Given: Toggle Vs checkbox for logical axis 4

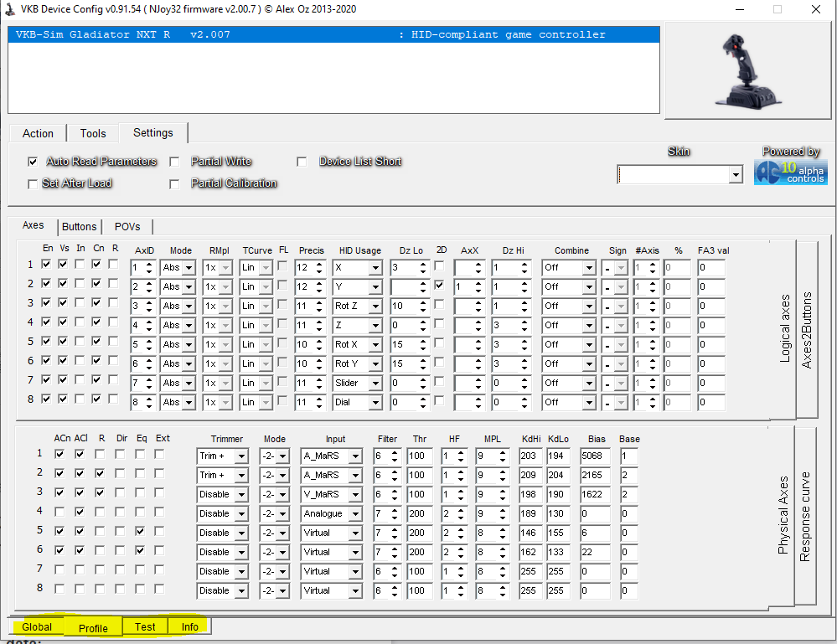Looking at the screenshot, I should [63, 322].
